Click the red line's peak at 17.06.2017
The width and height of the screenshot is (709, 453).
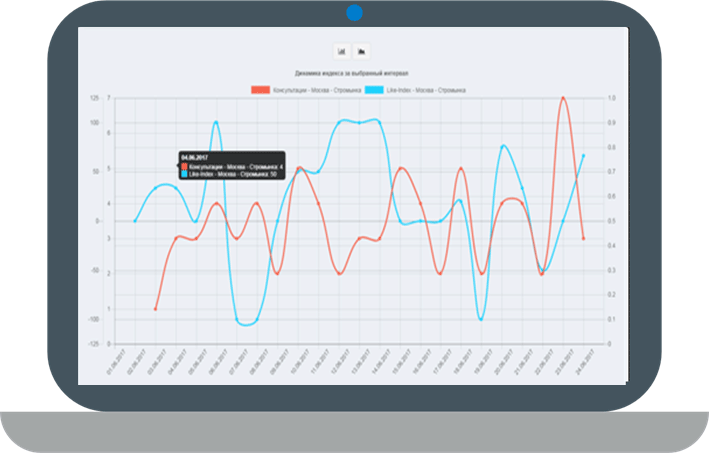pos(461,168)
